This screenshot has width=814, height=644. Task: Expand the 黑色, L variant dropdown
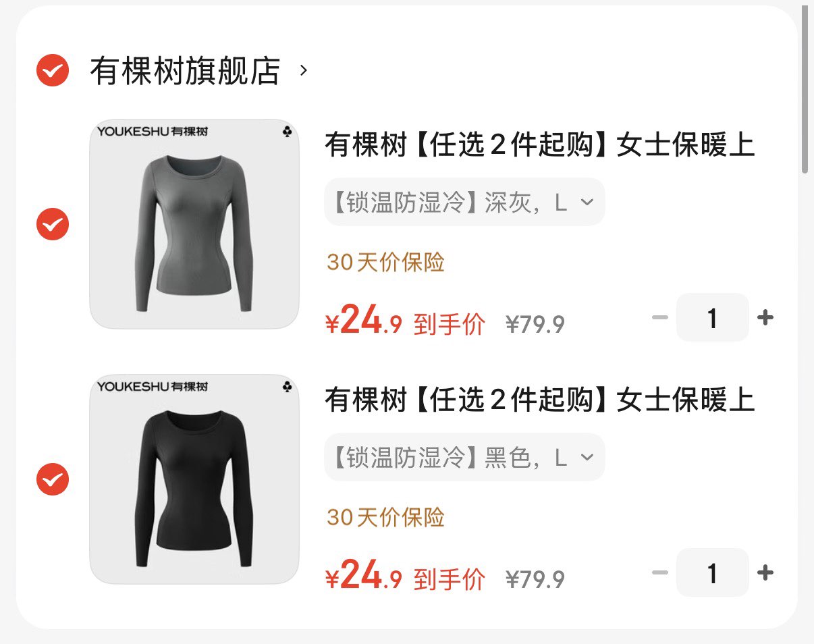coord(464,457)
